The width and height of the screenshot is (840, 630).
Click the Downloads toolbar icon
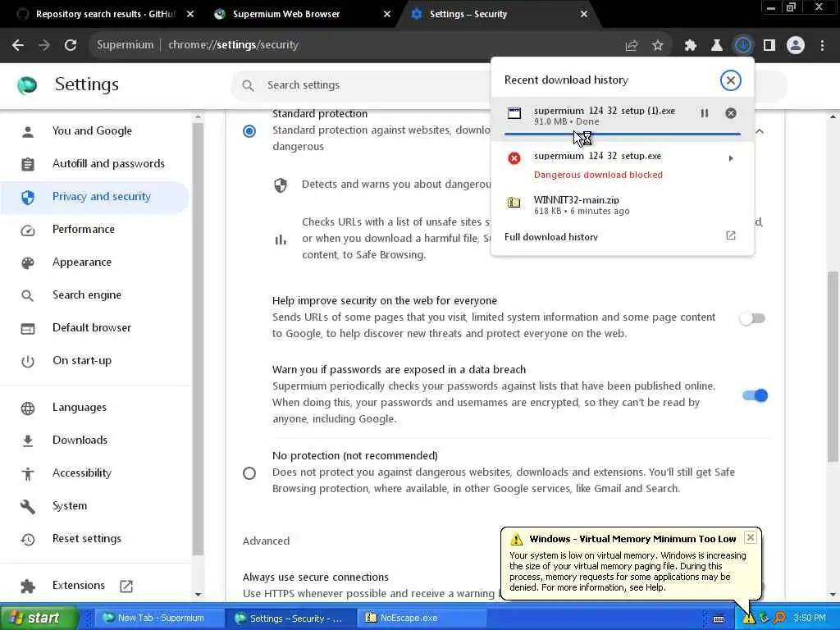pyautogui.click(x=743, y=46)
